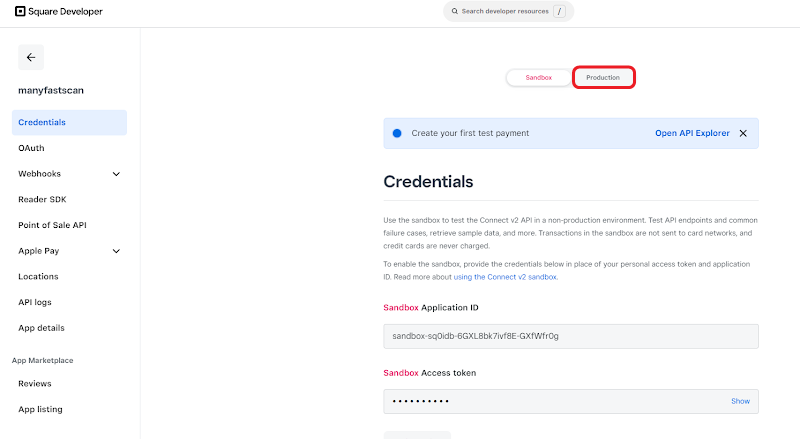The image size is (800, 439).
Task: Follow 'using the Connect v2 sandbox' link
Action: click(505, 277)
